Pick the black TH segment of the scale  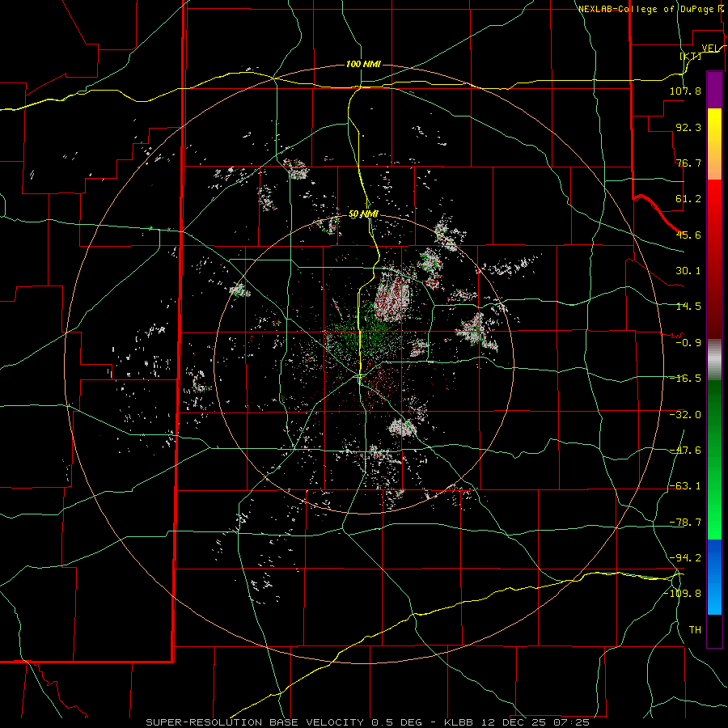click(714, 630)
